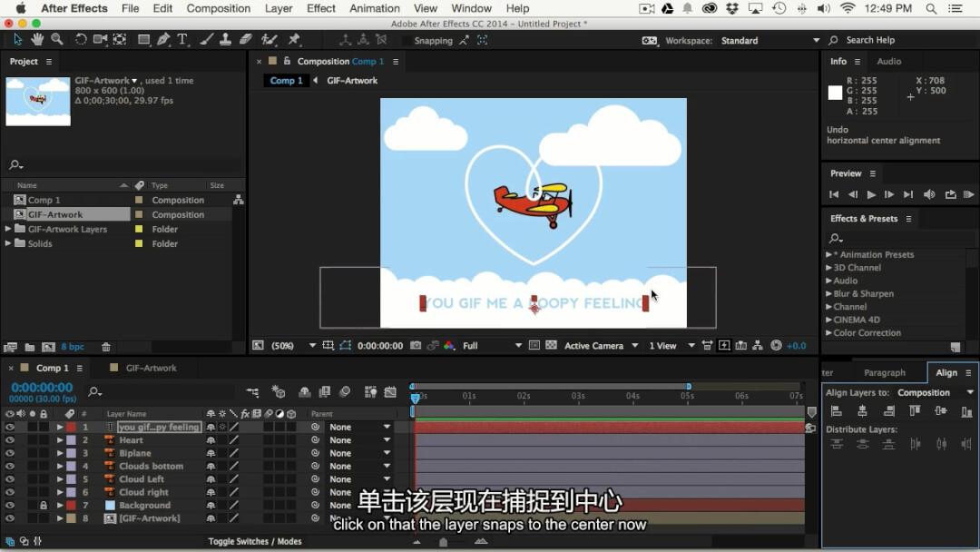Viewport: 980px width, 552px height.
Task: Click the GIF-Artwork breadcrumb in viewer
Action: [352, 81]
